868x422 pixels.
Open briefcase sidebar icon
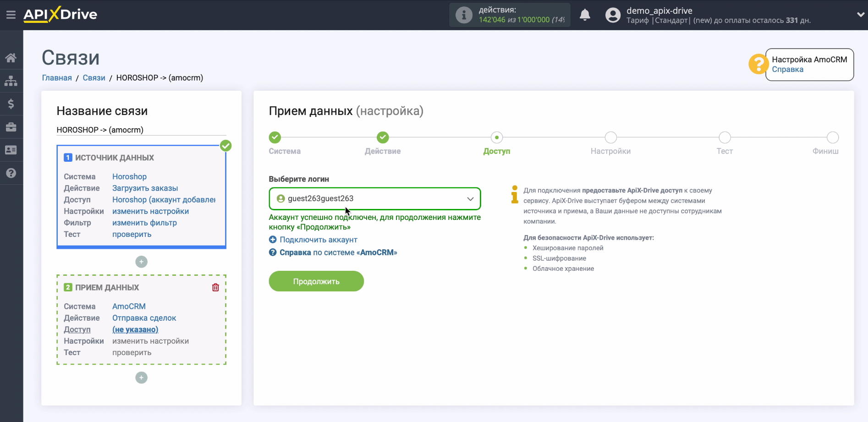pyautogui.click(x=11, y=127)
